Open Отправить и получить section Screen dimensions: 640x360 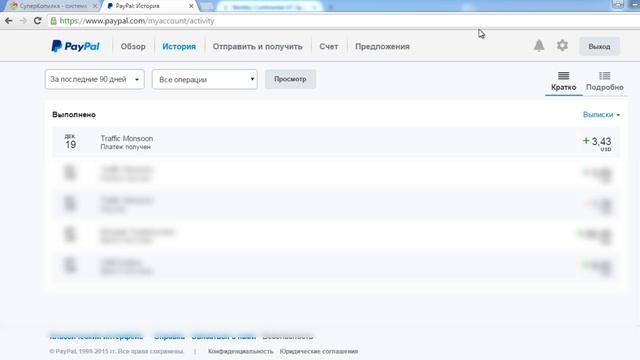click(258, 47)
